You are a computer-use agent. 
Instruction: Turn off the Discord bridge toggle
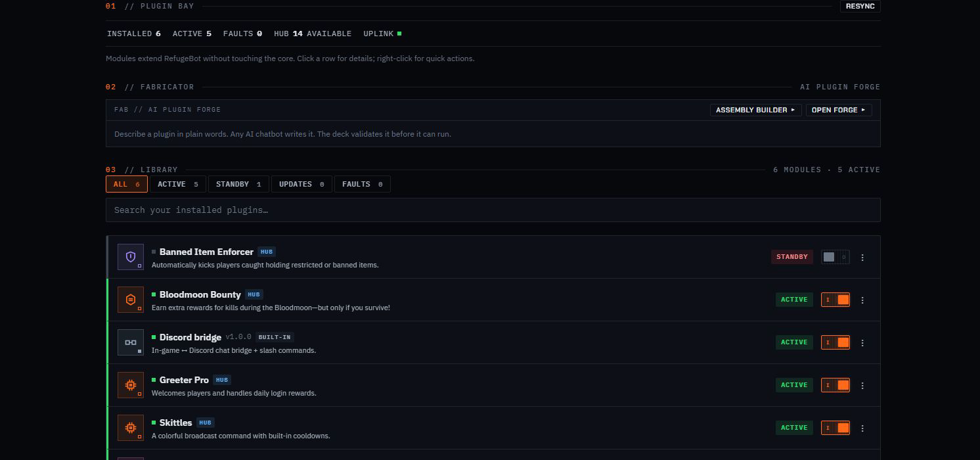(x=835, y=342)
